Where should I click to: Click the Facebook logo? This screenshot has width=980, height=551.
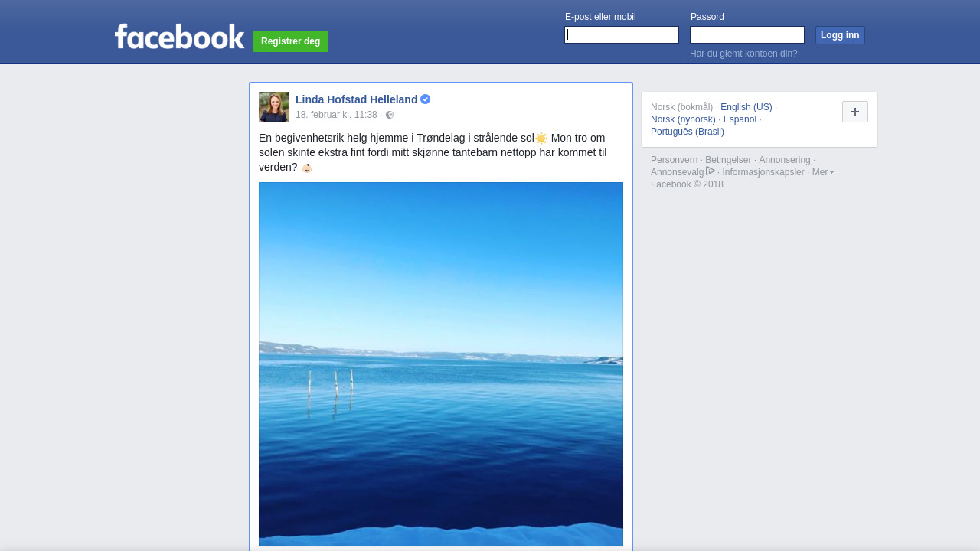pyautogui.click(x=179, y=37)
